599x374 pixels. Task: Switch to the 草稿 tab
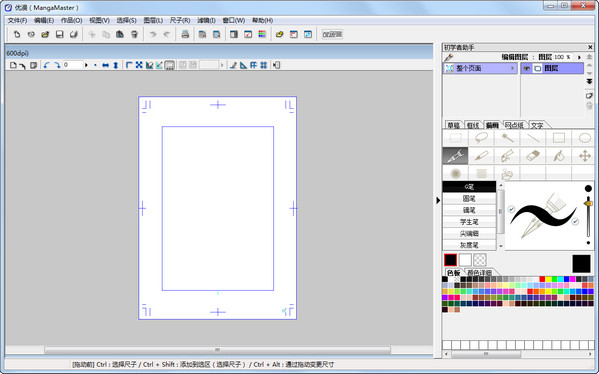point(453,125)
